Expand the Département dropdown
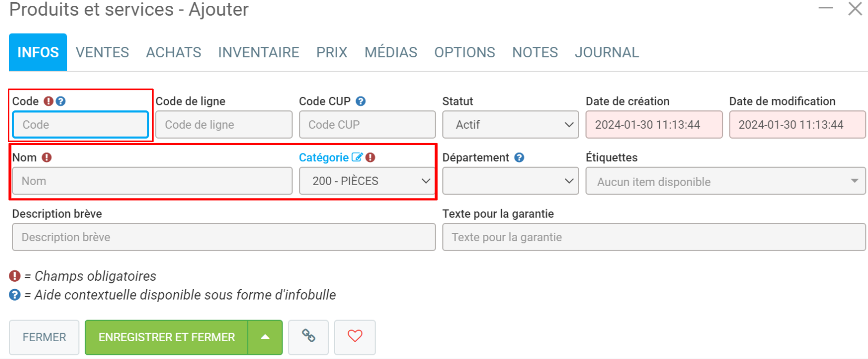This screenshot has height=359, width=868. point(510,181)
